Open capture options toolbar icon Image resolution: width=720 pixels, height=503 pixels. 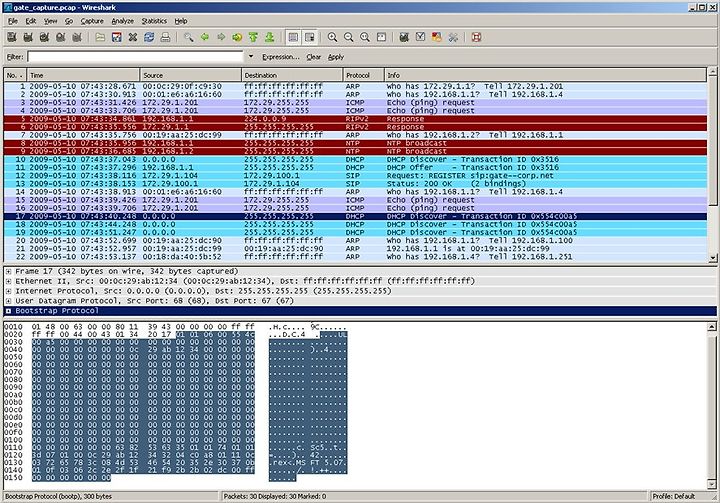[x=28, y=37]
